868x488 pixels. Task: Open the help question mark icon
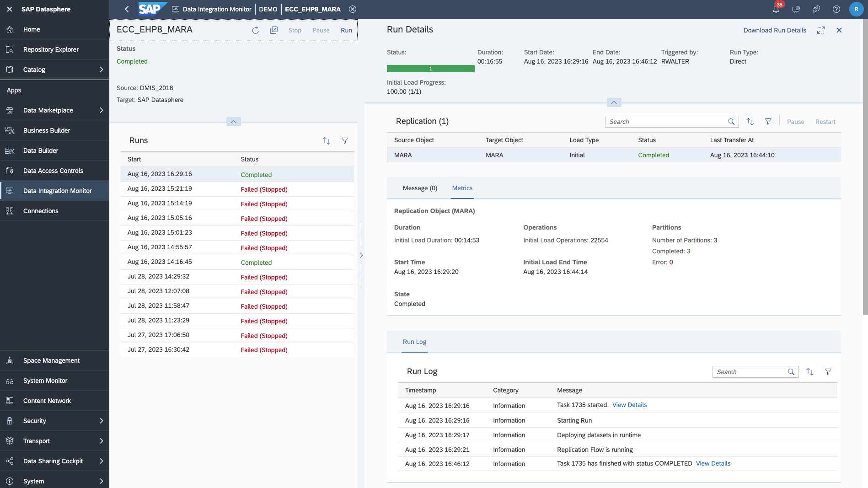[836, 9]
